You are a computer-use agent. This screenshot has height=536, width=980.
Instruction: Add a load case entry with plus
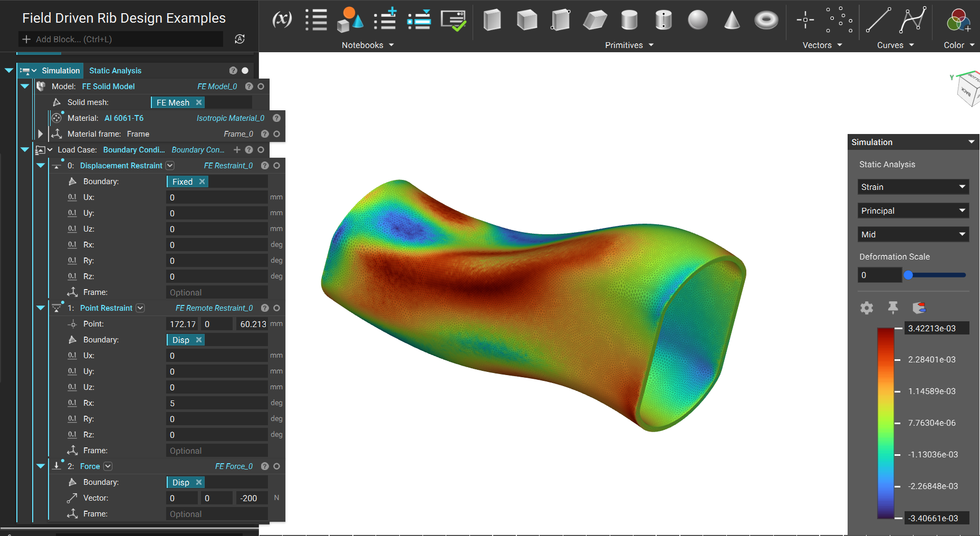pos(237,150)
